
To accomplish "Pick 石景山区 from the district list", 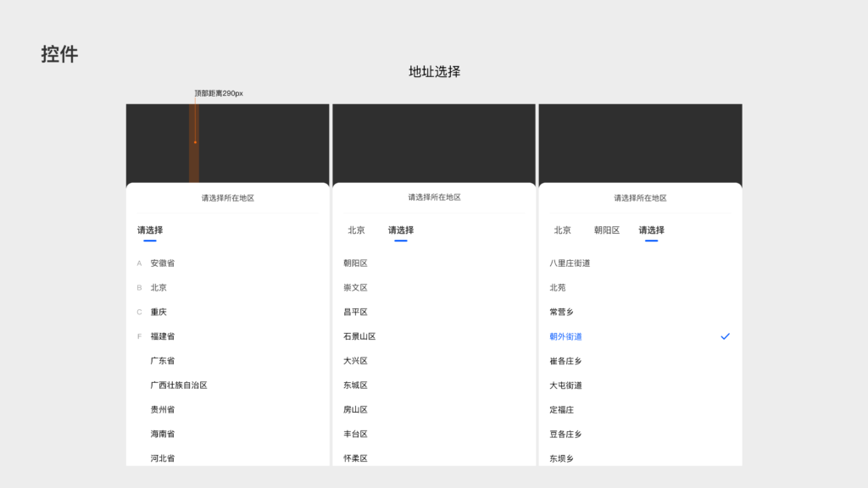I will pos(359,336).
